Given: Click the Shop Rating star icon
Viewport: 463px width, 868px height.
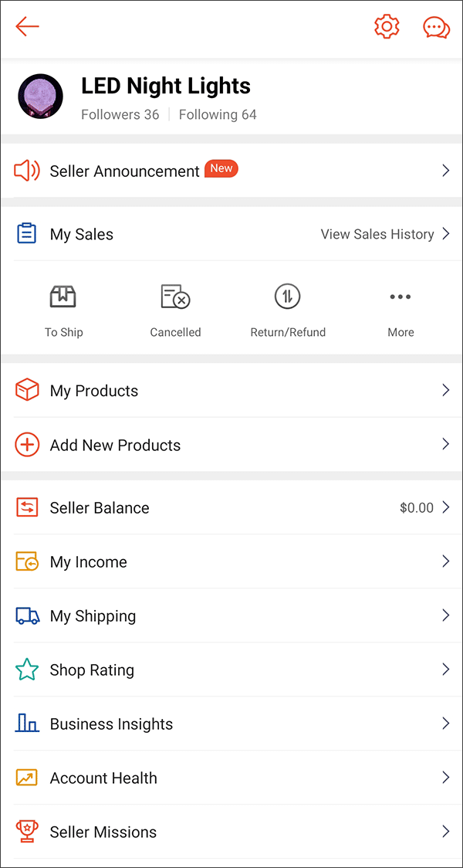Looking at the screenshot, I should pos(27,670).
